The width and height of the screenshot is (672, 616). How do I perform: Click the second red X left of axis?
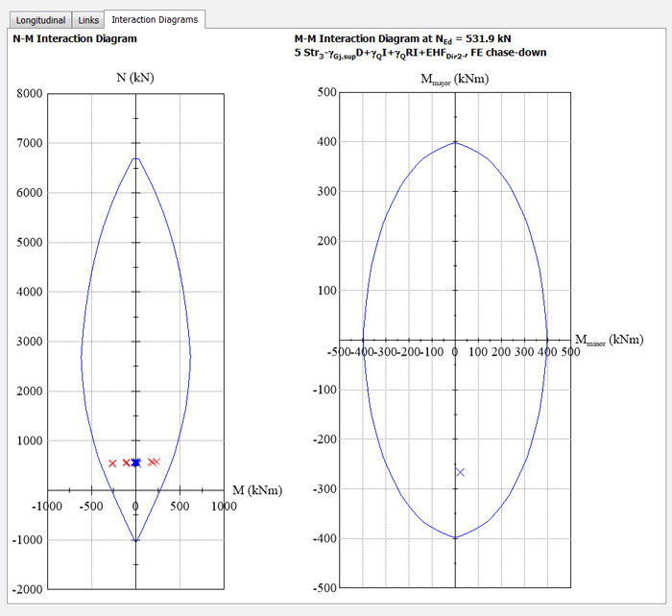(x=126, y=462)
